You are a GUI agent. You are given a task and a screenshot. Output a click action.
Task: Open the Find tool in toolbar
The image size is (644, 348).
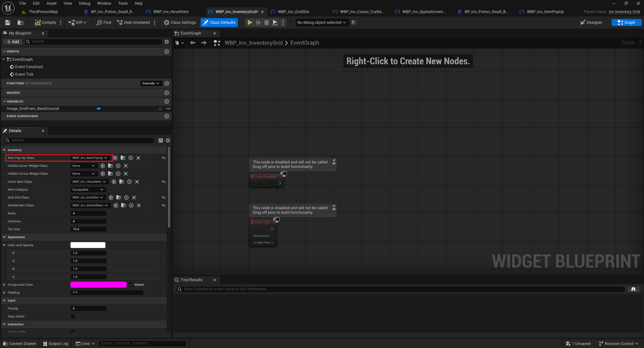pos(104,22)
